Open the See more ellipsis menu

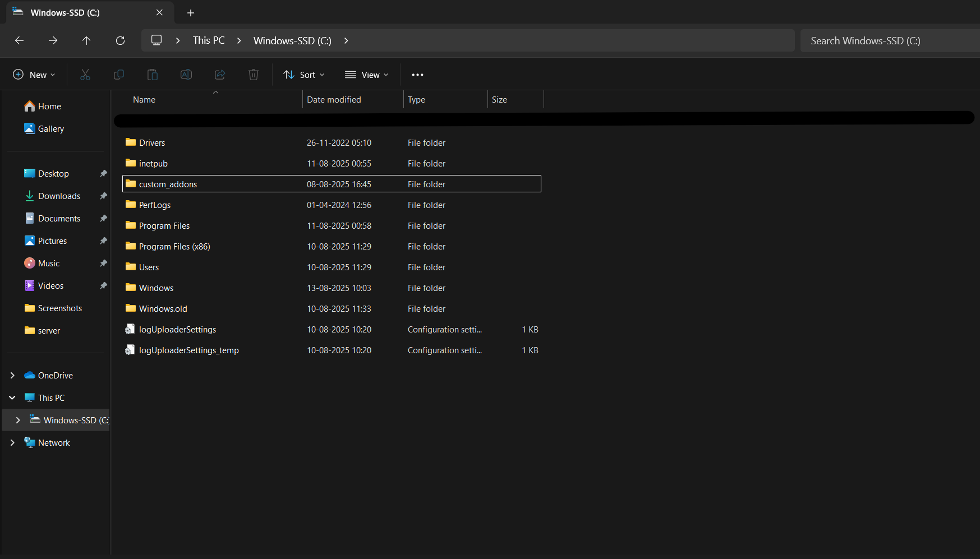point(417,75)
